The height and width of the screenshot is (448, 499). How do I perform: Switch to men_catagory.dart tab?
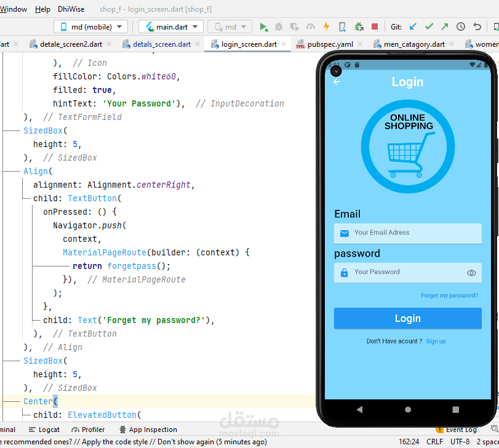414,44
